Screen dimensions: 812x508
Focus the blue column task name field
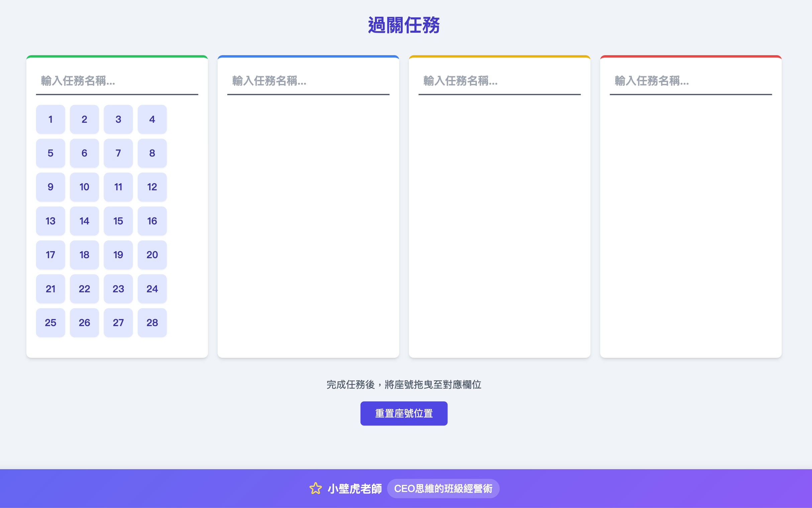308,81
